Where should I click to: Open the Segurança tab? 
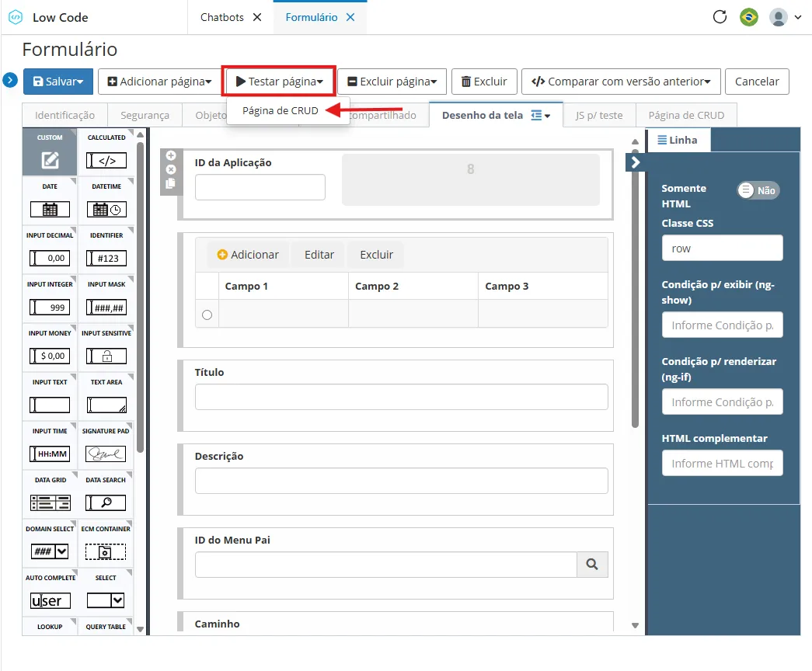point(145,116)
